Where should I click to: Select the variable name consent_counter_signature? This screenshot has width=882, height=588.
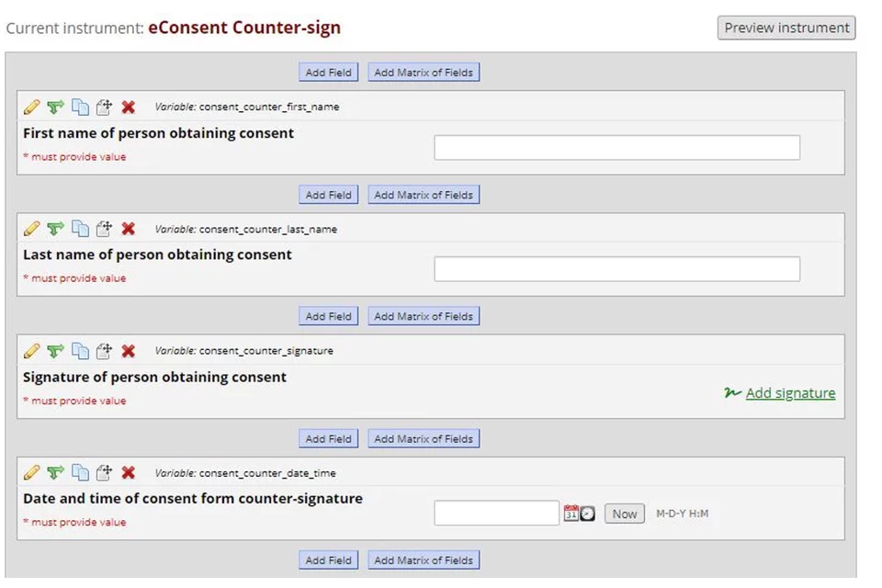pos(266,351)
